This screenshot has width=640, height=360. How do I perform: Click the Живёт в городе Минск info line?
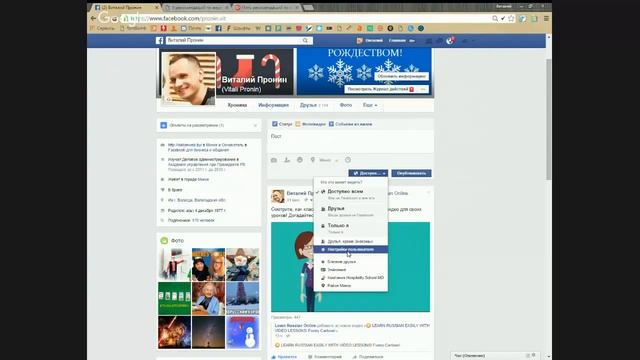[188, 179]
